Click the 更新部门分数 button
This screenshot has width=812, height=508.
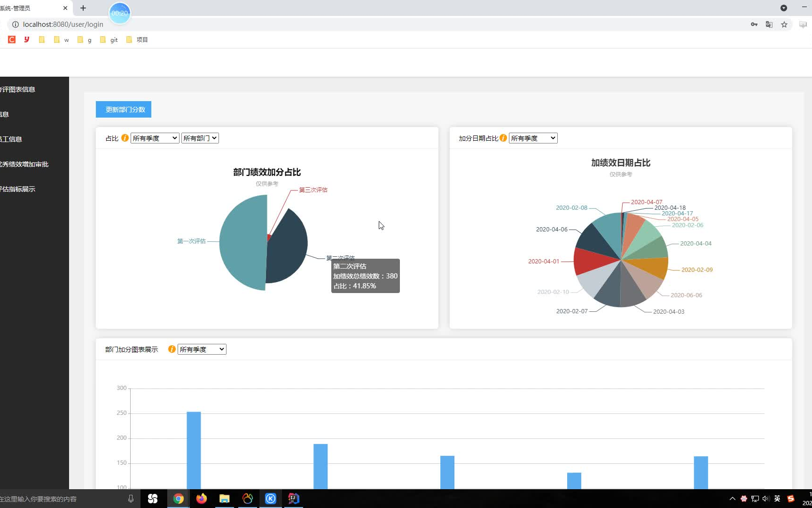124,109
